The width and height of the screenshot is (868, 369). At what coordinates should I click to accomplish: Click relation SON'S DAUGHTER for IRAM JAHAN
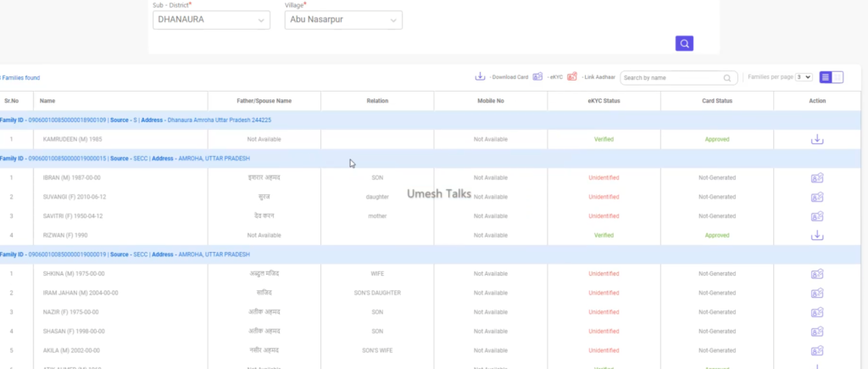pos(377,294)
